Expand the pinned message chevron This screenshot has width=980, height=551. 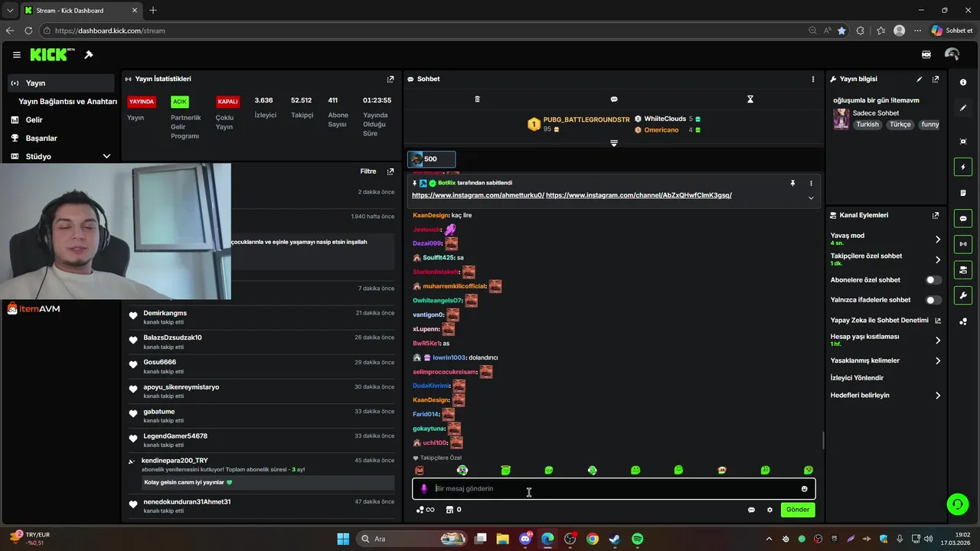tap(811, 198)
